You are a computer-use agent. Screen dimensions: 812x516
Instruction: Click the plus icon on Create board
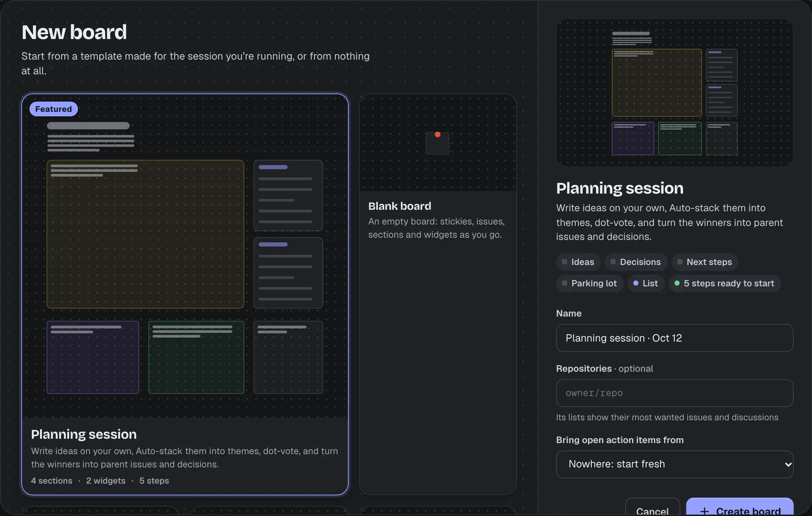[x=704, y=511]
